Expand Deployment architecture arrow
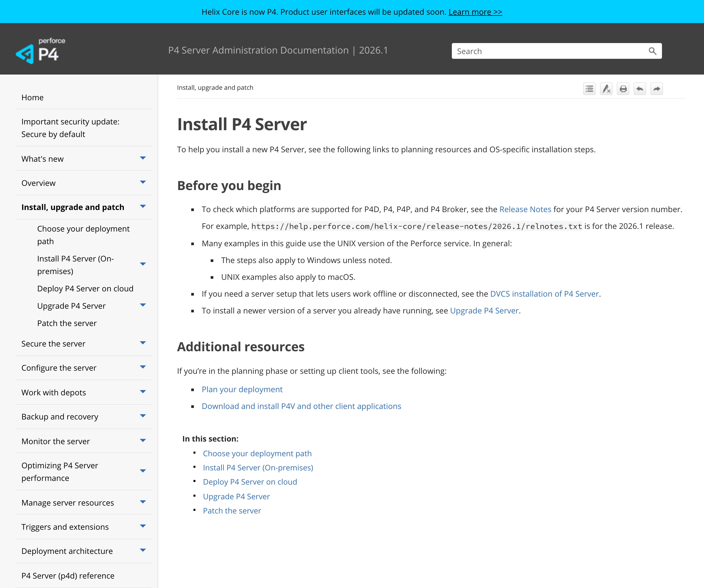The height and width of the screenshot is (588, 704). click(x=143, y=550)
